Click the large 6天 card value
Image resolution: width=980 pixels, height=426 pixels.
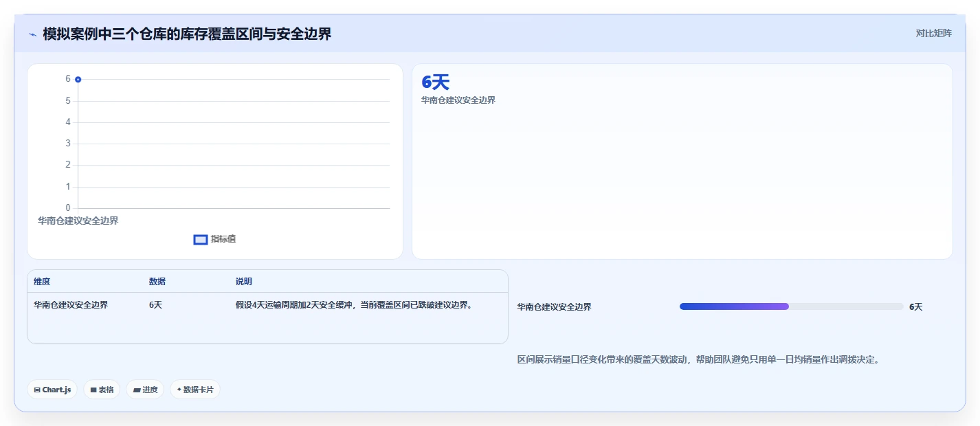point(435,82)
